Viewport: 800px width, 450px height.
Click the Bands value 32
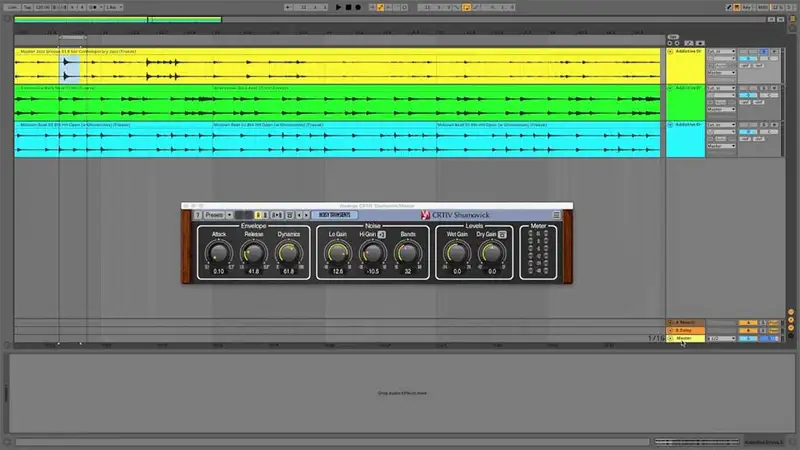coord(408,271)
